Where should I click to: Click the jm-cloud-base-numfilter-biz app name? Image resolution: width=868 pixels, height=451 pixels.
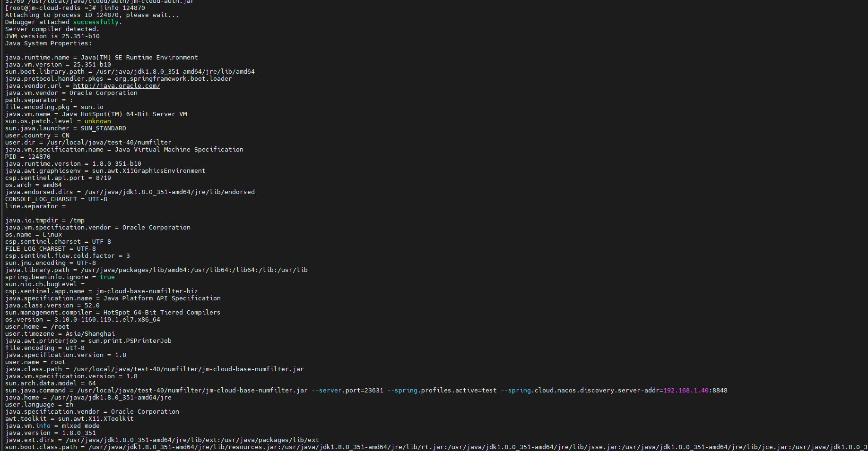(x=147, y=291)
